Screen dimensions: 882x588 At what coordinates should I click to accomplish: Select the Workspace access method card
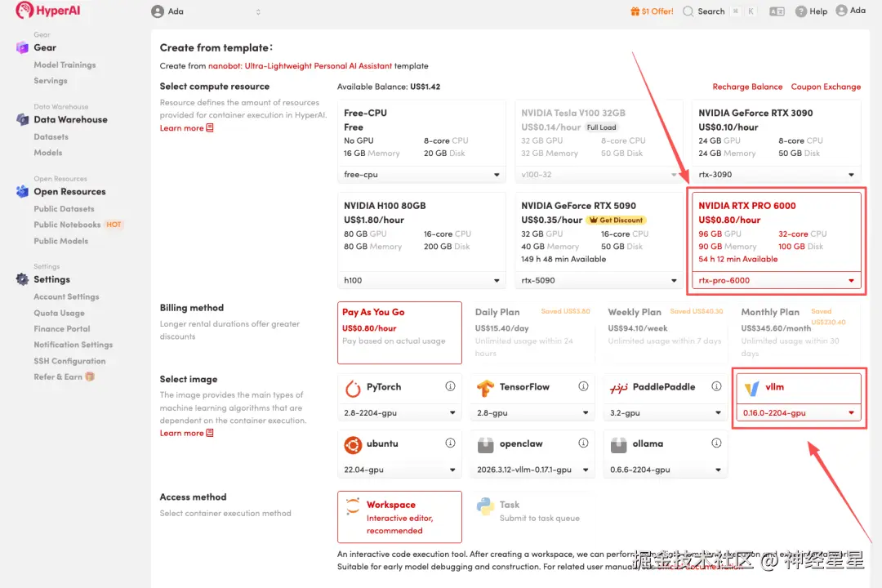point(399,516)
